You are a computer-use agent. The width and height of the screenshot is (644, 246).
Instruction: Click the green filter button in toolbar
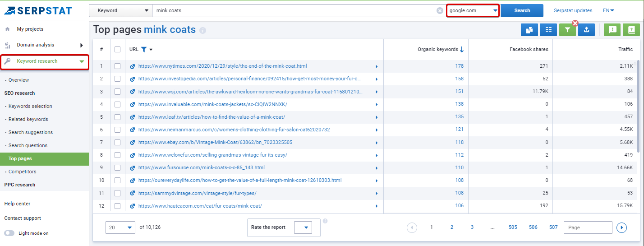567,30
